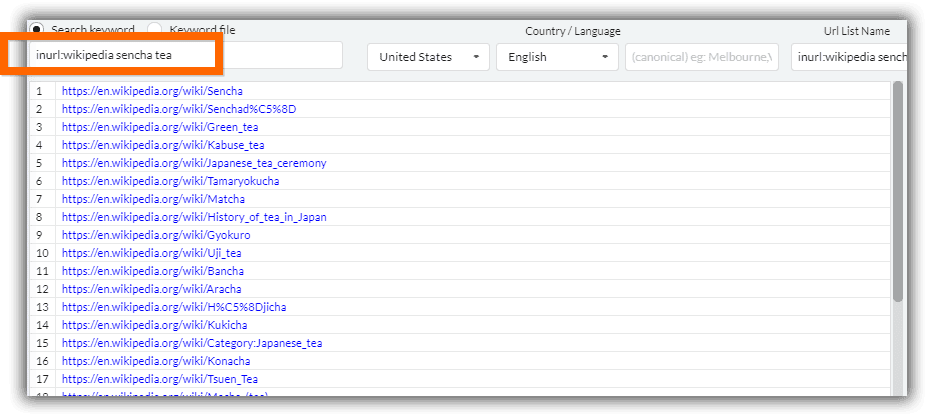Click the search keyword input field

pyautogui.click(x=186, y=56)
